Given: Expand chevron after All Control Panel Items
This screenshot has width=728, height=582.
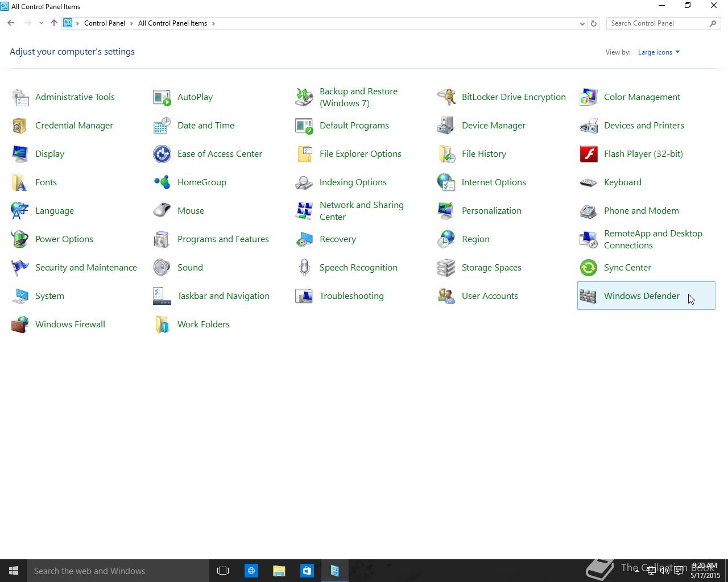Looking at the screenshot, I should tap(213, 23).
